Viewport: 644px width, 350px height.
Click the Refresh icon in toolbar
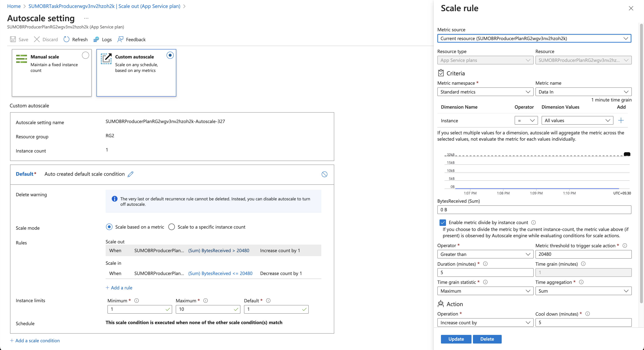[x=66, y=39]
